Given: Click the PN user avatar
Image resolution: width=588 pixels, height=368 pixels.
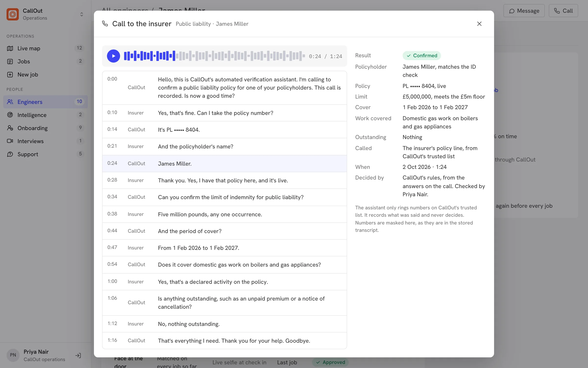Looking at the screenshot, I should (x=13, y=355).
